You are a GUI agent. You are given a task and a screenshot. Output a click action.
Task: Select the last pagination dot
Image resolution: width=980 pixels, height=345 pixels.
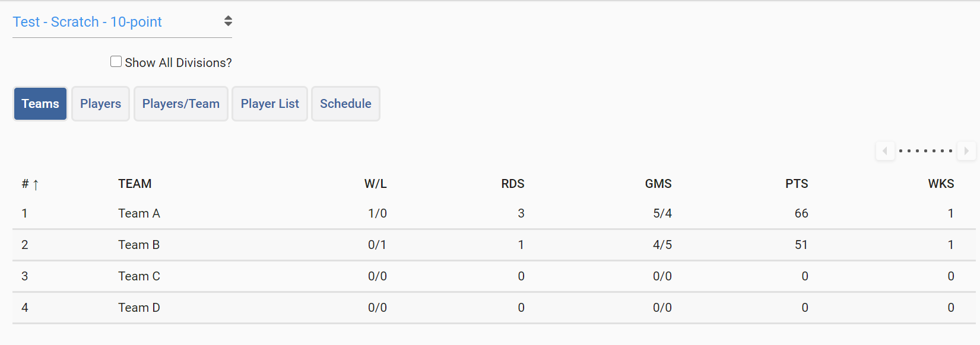coord(950,151)
